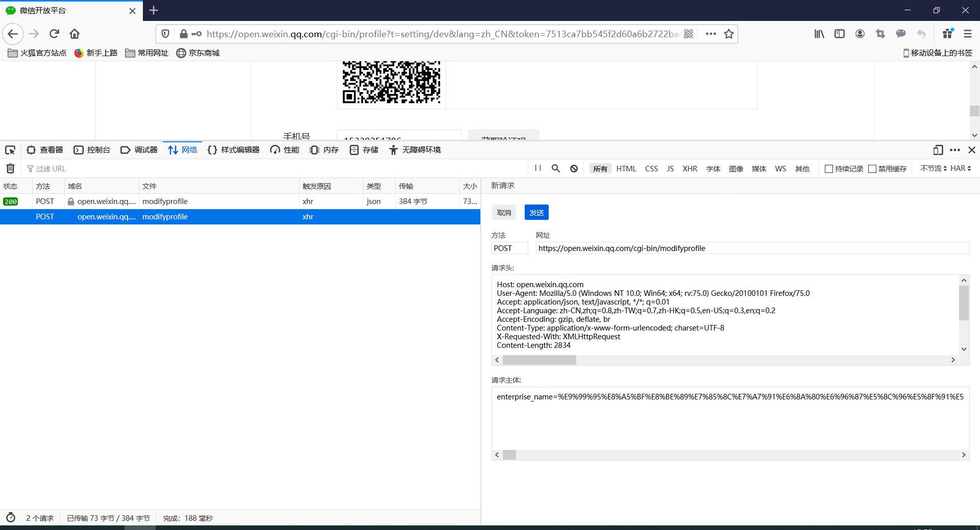This screenshot has width=980, height=530.
Task: Switch to the 调试器 tab
Action: pos(139,150)
